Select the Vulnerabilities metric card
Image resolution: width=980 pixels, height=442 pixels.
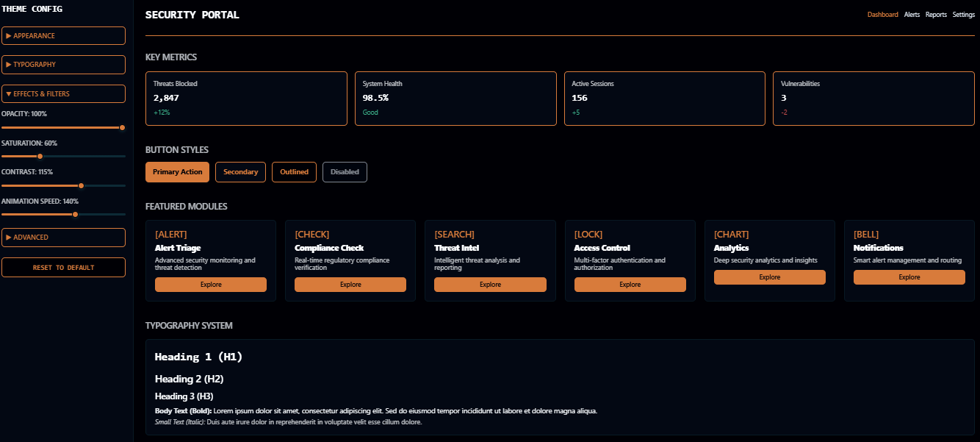pyautogui.click(x=873, y=99)
